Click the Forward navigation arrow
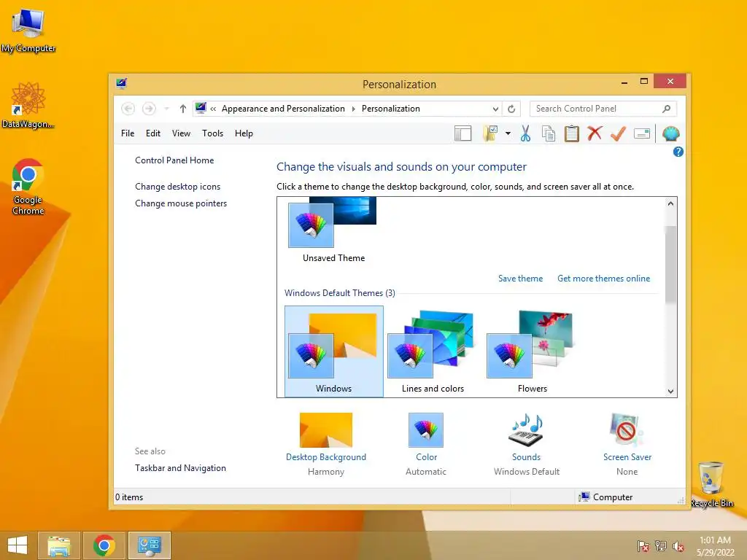Viewport: 747px width, 560px height. coord(149,109)
